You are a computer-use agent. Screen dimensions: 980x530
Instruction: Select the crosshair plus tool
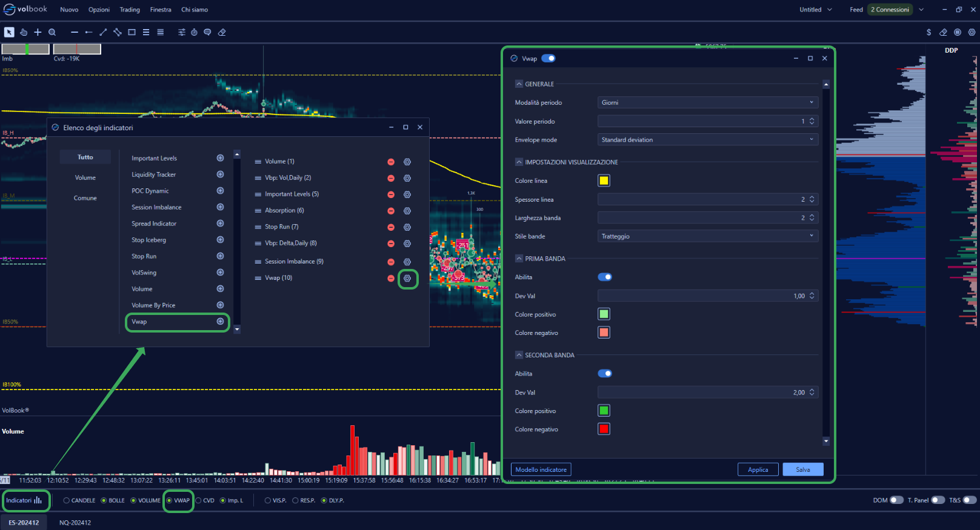pyautogui.click(x=38, y=32)
